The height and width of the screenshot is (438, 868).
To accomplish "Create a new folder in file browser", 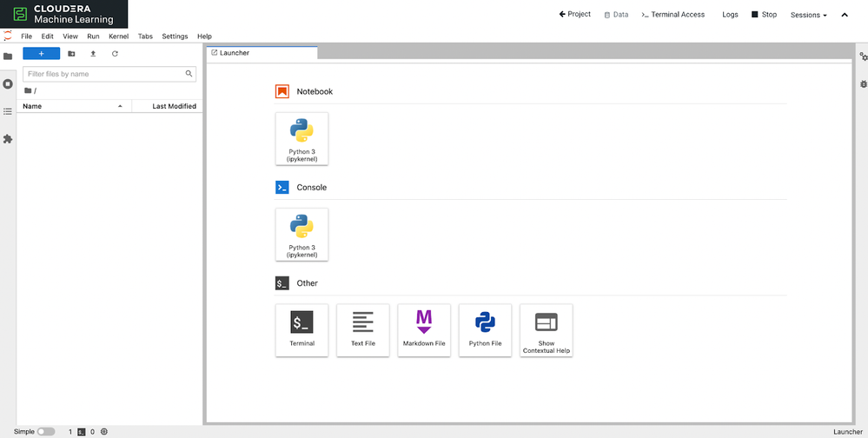I will point(71,54).
